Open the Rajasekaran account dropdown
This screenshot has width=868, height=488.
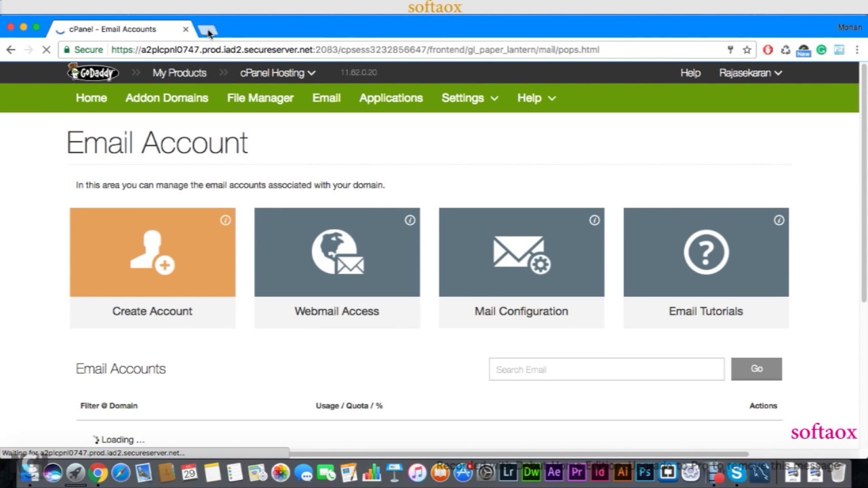point(750,73)
